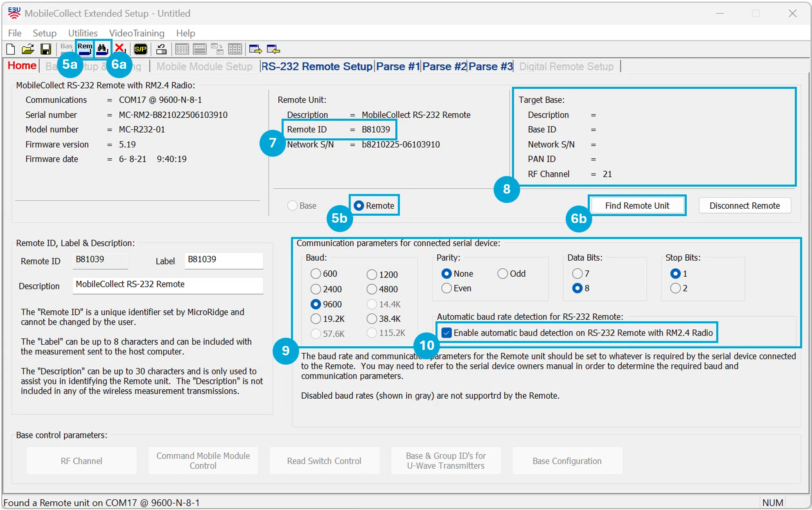Open the Help menu
The width and height of the screenshot is (812, 510).
pyautogui.click(x=185, y=33)
